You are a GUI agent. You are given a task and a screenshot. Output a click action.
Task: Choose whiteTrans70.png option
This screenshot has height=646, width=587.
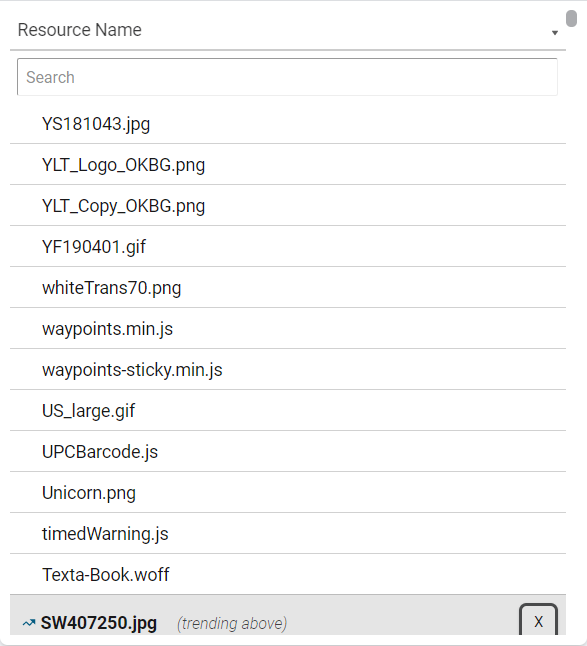tap(288, 287)
